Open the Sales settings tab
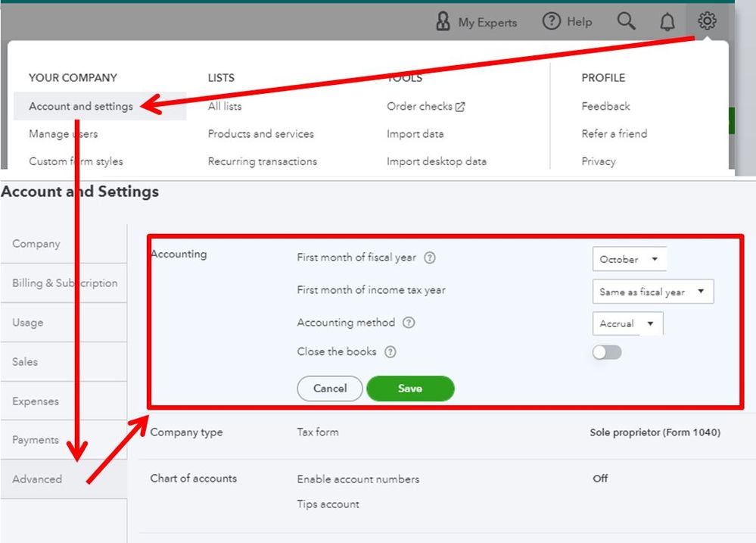This screenshot has width=756, height=543. coord(25,362)
